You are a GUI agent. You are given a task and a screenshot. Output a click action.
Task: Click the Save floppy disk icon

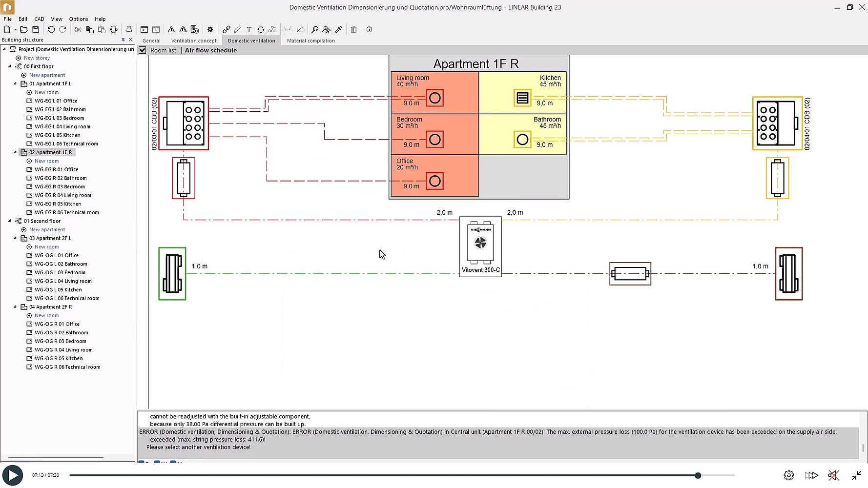(36, 30)
